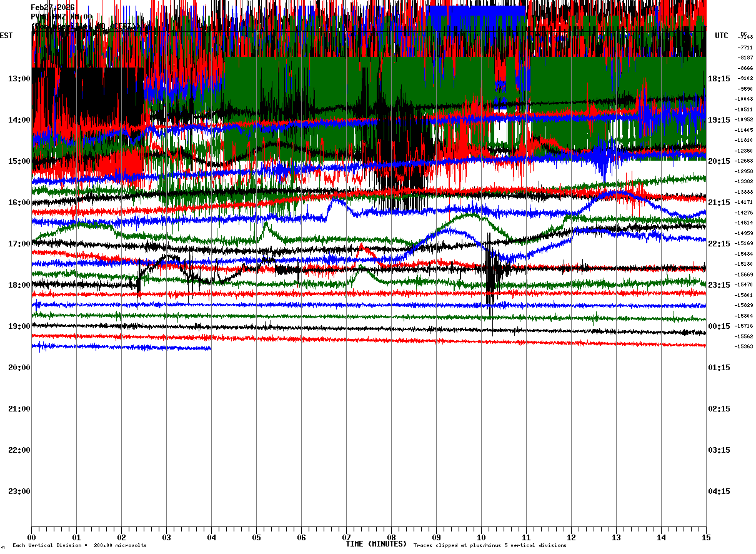Click the DC offset value -14171

[744, 203]
